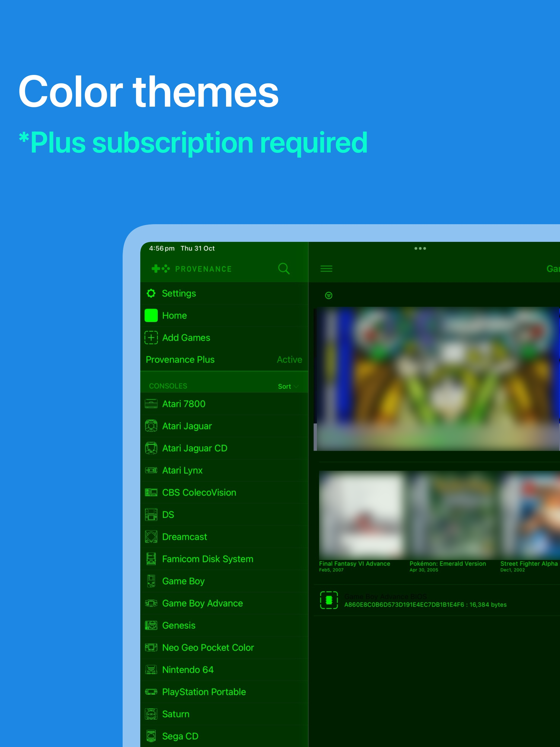Go to the Home menu item
This screenshot has width=560, height=747.
coord(174,315)
